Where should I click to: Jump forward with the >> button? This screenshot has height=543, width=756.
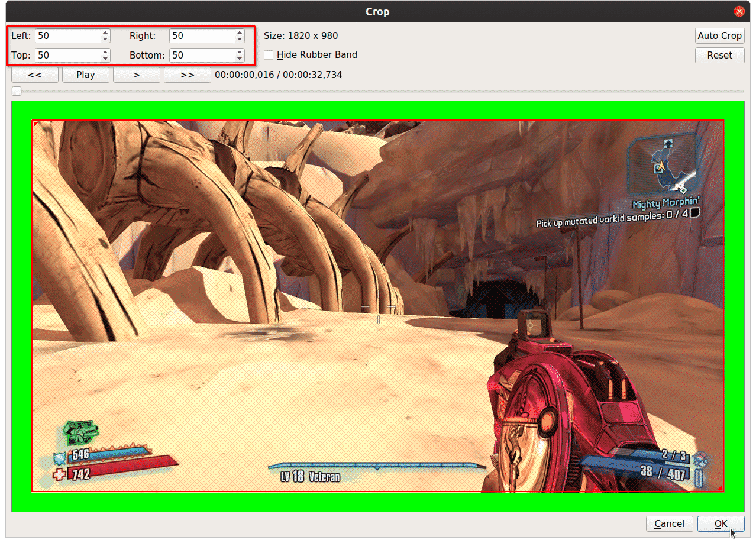pos(188,75)
